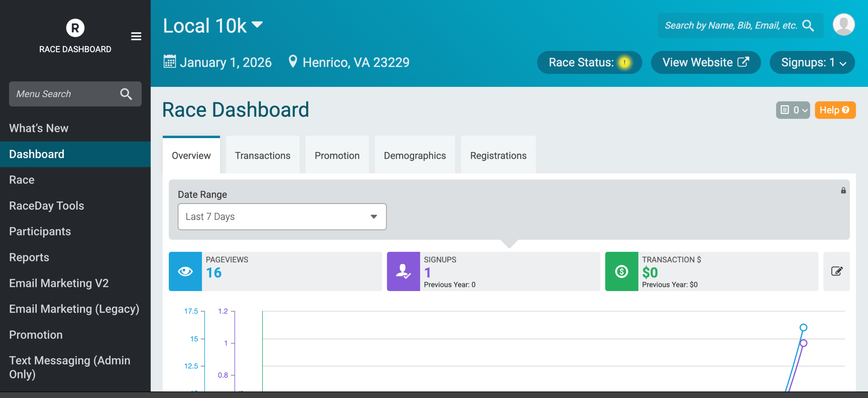The height and width of the screenshot is (398, 868).
Task: Click the yellow Race Status indicator
Action: [x=624, y=62]
